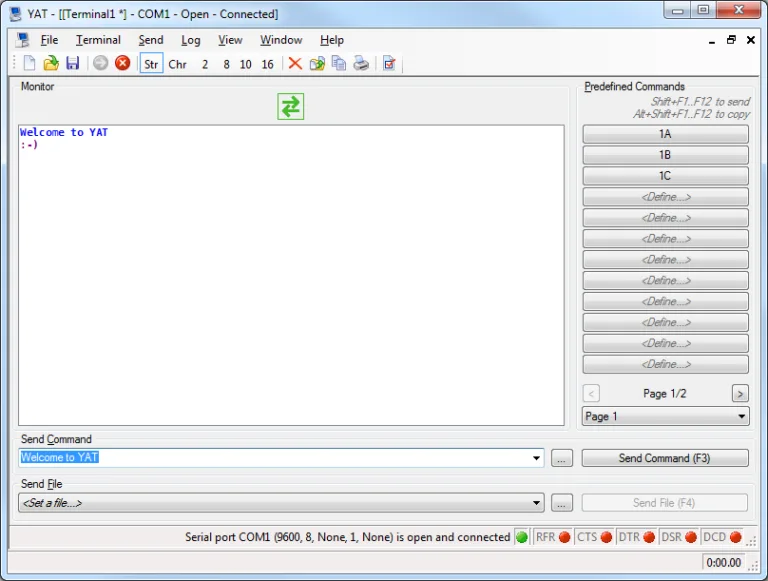Expand the Send File recent files dropdown
The height and width of the screenshot is (581, 768).
(x=536, y=503)
